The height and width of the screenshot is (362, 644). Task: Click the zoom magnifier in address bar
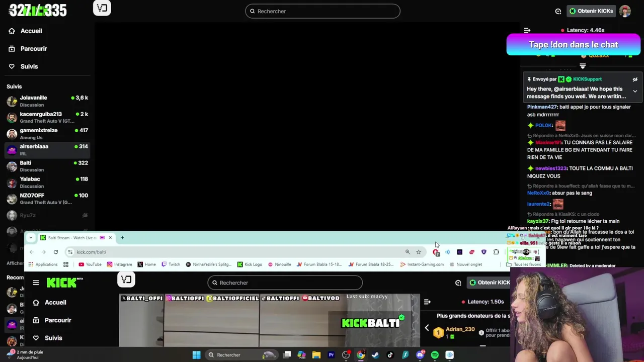[x=408, y=252]
